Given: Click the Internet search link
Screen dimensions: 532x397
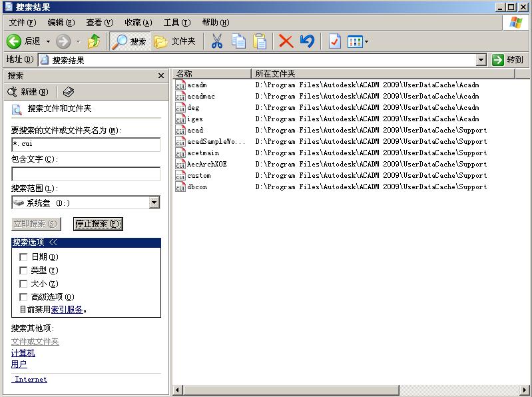Looking at the screenshot, I should (x=29, y=380).
